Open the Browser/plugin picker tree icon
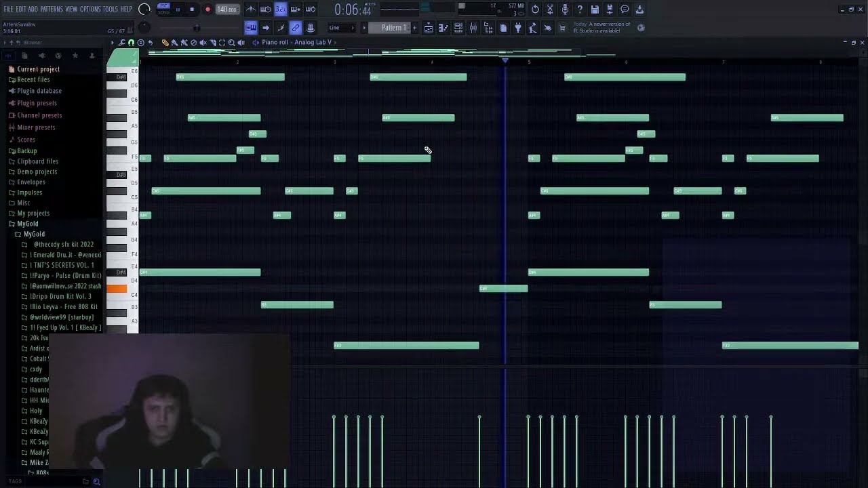The width and height of the screenshot is (868, 488). [x=488, y=28]
